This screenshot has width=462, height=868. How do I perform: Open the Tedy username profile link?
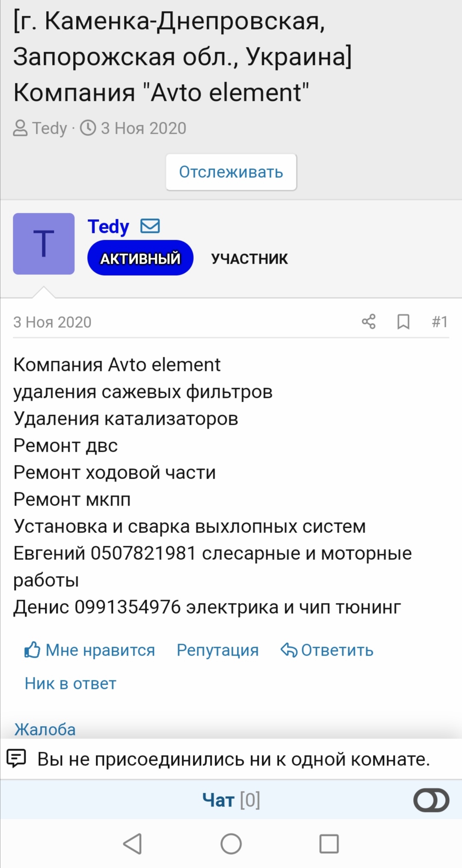tap(108, 226)
